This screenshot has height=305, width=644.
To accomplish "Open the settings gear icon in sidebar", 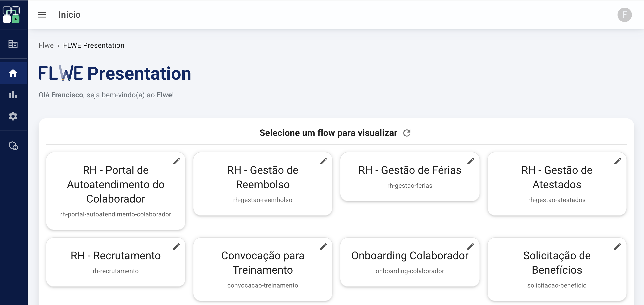I will [13, 116].
